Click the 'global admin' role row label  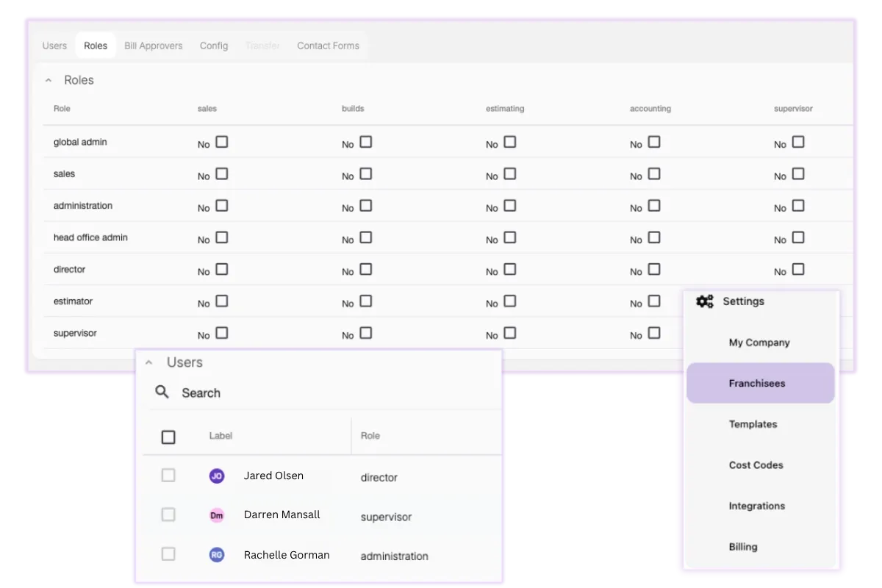tap(80, 142)
